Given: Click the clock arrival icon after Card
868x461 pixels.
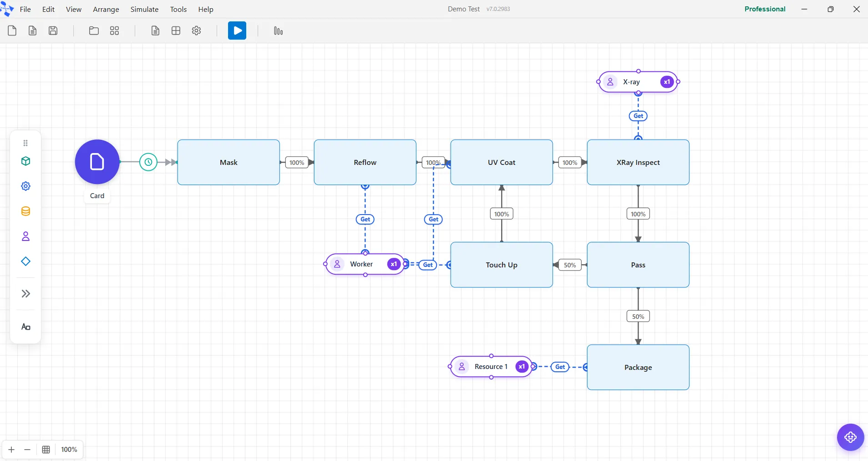Looking at the screenshot, I should (x=148, y=162).
